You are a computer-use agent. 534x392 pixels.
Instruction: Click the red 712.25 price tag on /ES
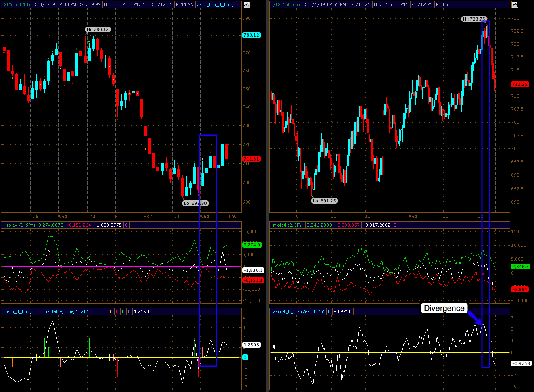point(520,84)
